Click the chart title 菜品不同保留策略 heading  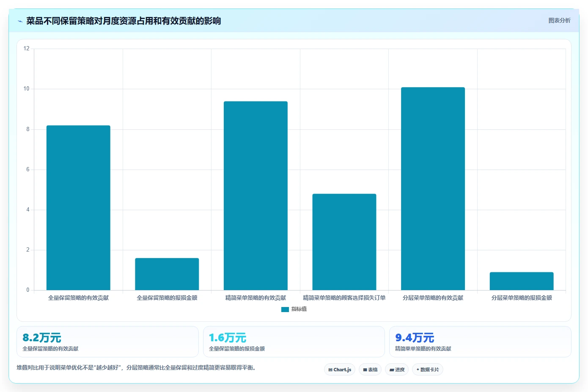click(x=124, y=21)
